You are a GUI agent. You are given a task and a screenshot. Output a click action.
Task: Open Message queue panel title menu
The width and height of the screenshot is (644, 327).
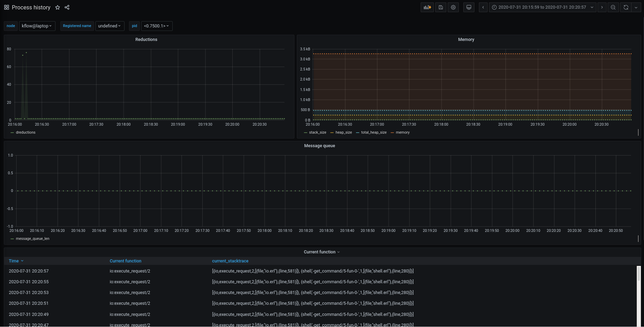point(319,146)
